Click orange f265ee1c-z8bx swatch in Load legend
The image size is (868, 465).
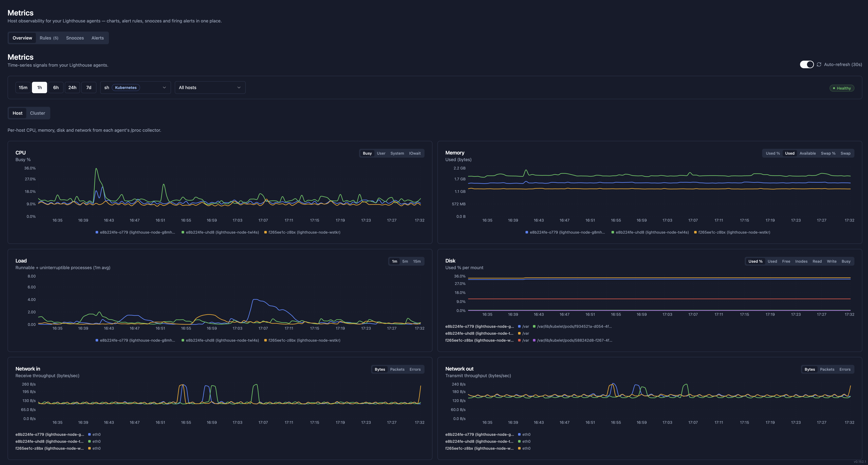click(266, 340)
